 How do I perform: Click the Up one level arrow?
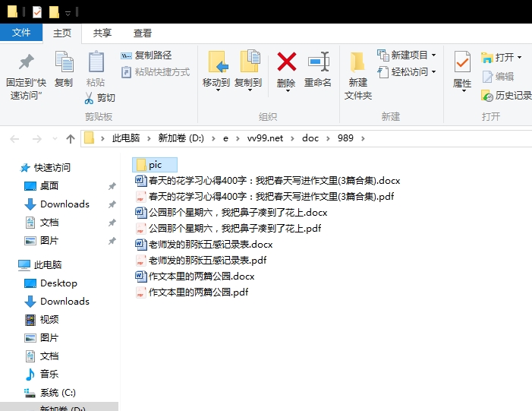pos(71,139)
